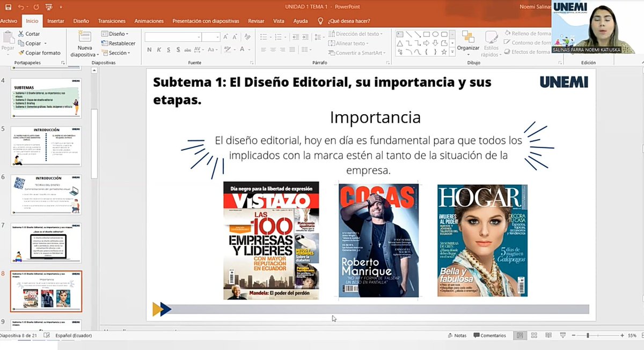Increase list indent level
Image resolution: width=644 pixels, height=350 pixels.
(306, 37)
